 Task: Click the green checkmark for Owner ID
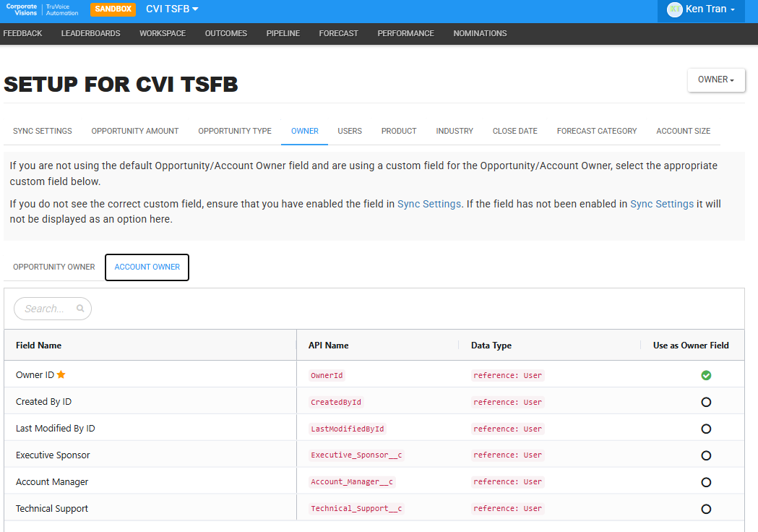(x=706, y=375)
